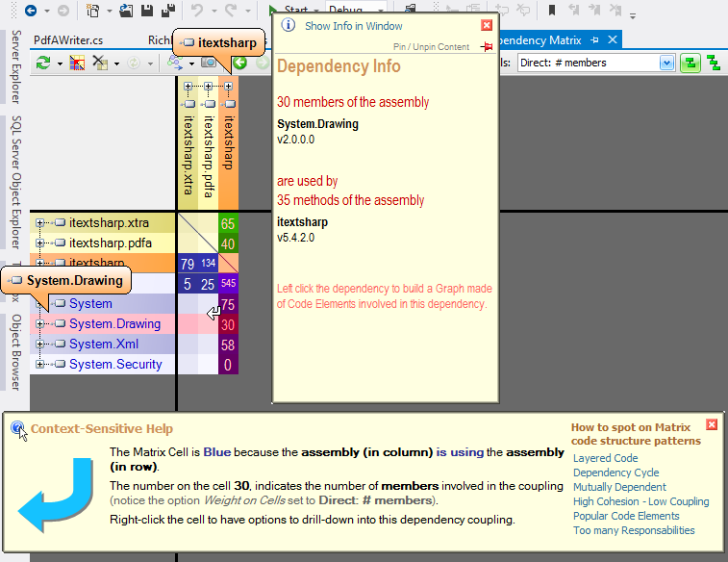Click the red matrix cell showing 30

click(x=228, y=324)
